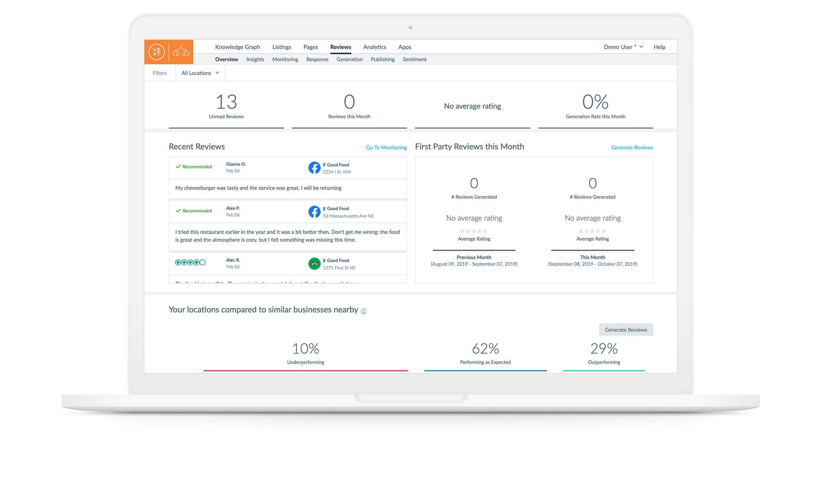Viewport: 822px width, 504px height.
Task: Click the Generate Reviews button at bottom section
Action: coord(625,330)
